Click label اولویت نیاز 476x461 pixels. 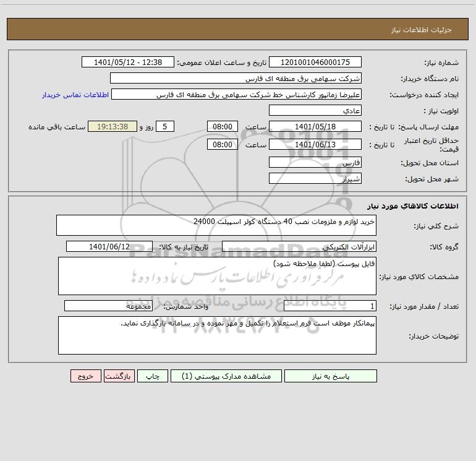point(441,111)
